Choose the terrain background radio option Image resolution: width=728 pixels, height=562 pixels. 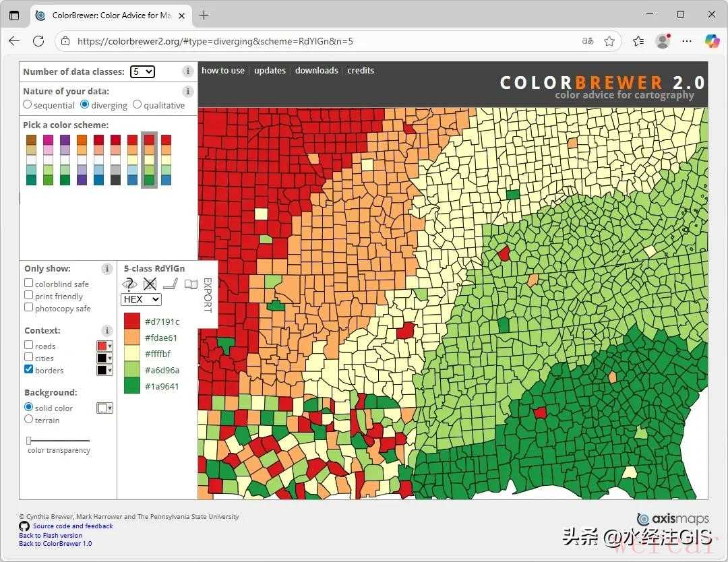[x=29, y=419]
